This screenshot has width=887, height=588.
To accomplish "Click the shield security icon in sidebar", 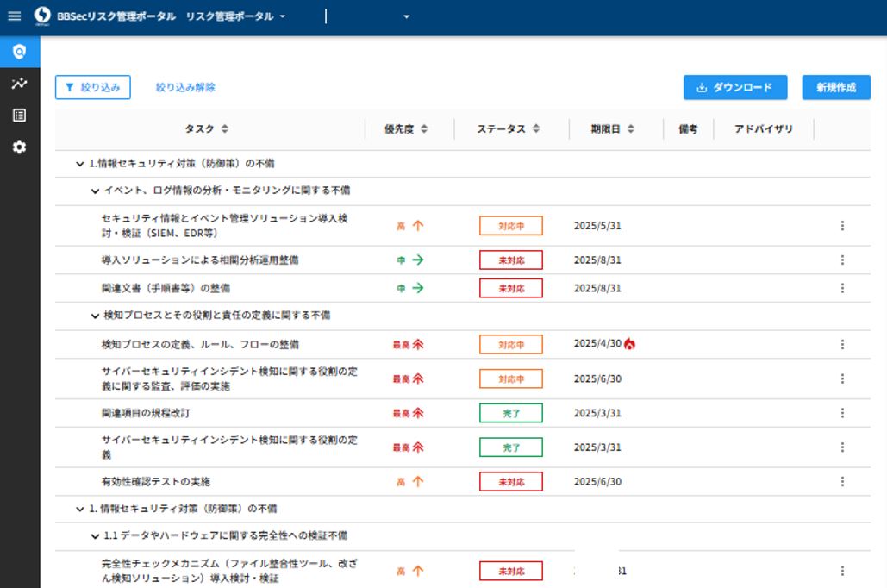I will tap(19, 52).
